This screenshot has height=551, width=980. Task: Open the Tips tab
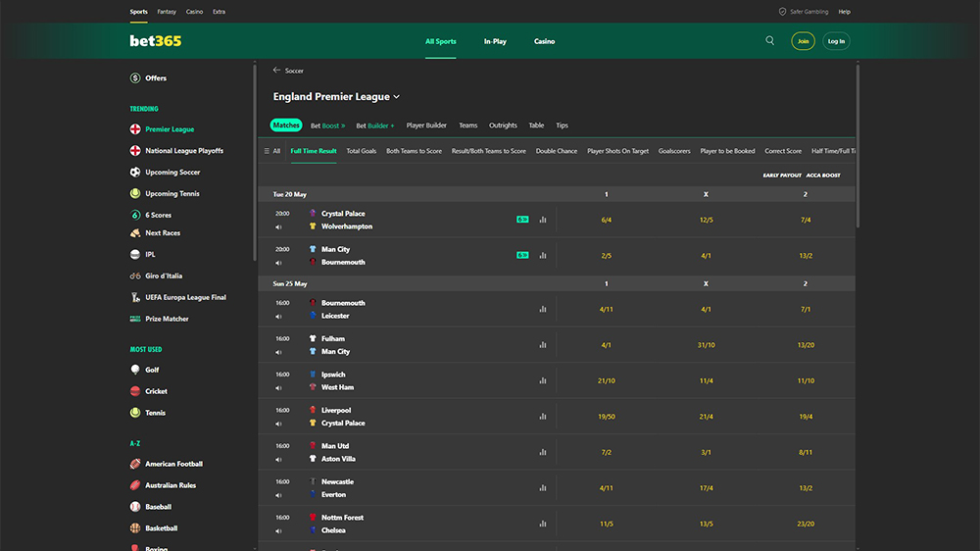(x=562, y=125)
